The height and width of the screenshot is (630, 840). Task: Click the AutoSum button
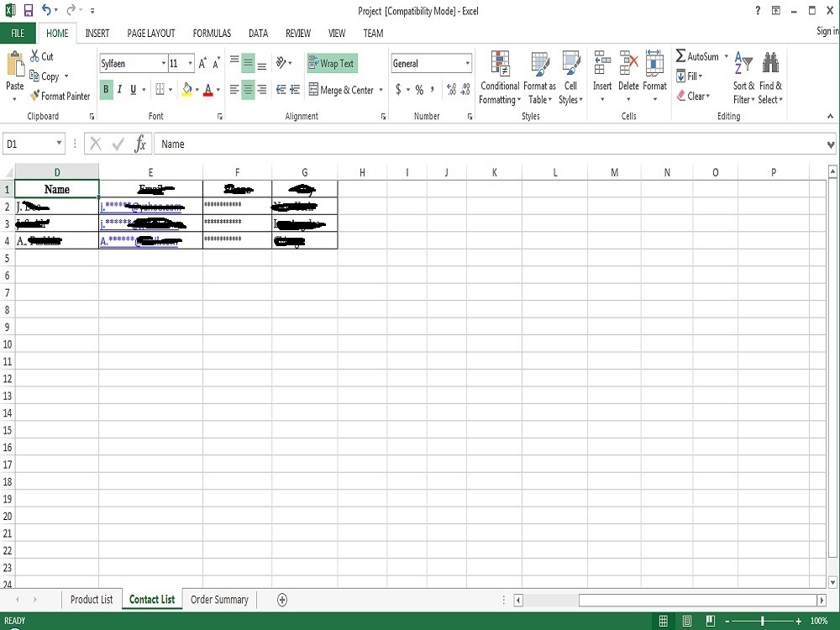(697, 56)
